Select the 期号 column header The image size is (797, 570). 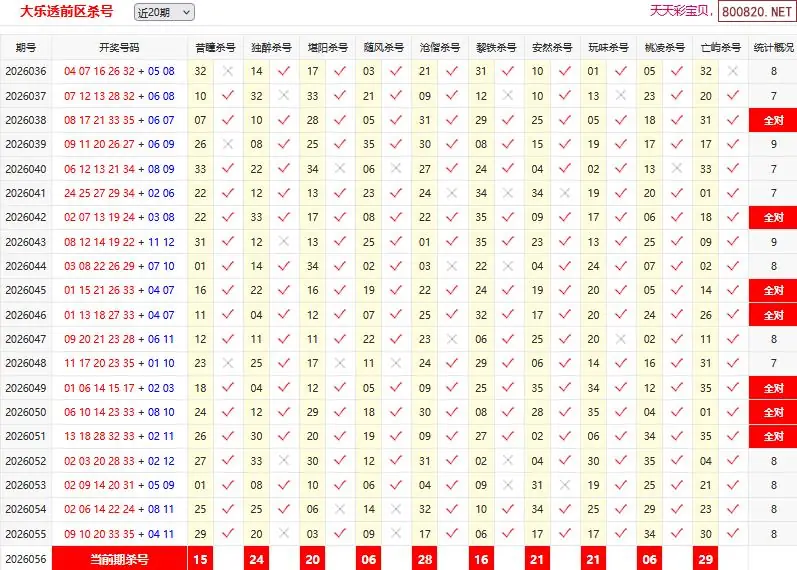pos(25,47)
